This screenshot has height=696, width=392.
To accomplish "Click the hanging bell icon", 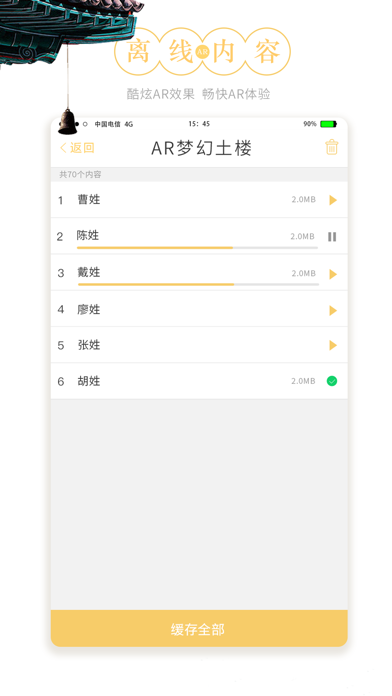I will click(68, 122).
